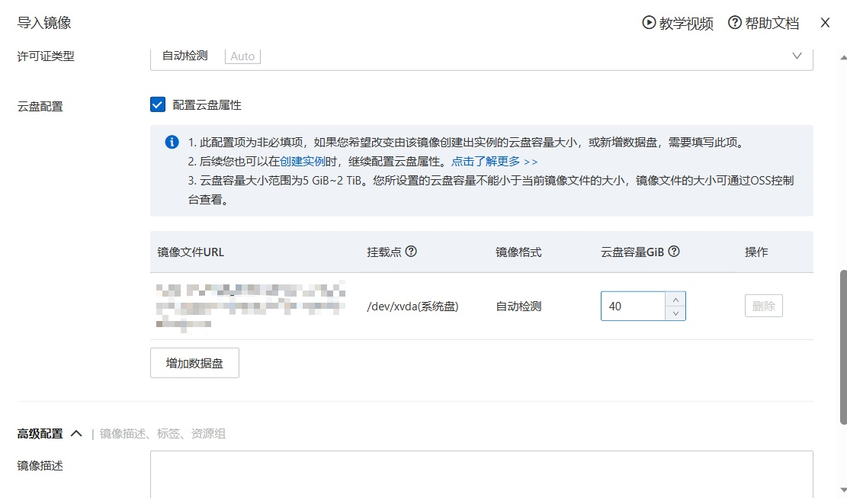The width and height of the screenshot is (847, 504).
Task: Click the chevron arrow of the 许可证类型 selector
Action: 797,56
